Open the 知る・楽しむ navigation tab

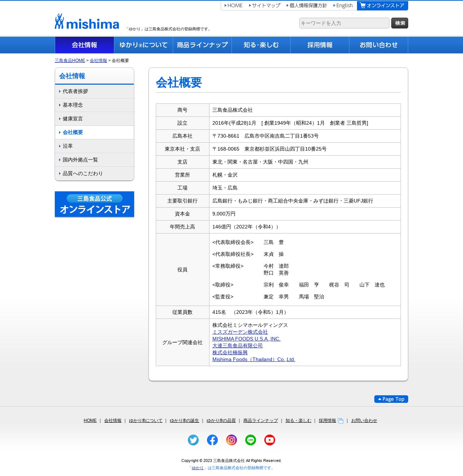click(x=261, y=45)
